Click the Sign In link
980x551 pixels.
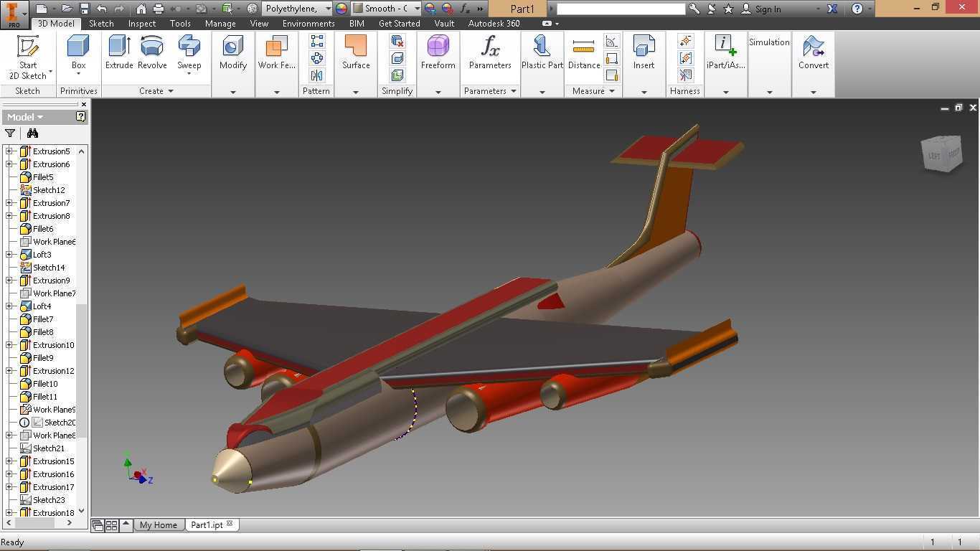coord(768,9)
